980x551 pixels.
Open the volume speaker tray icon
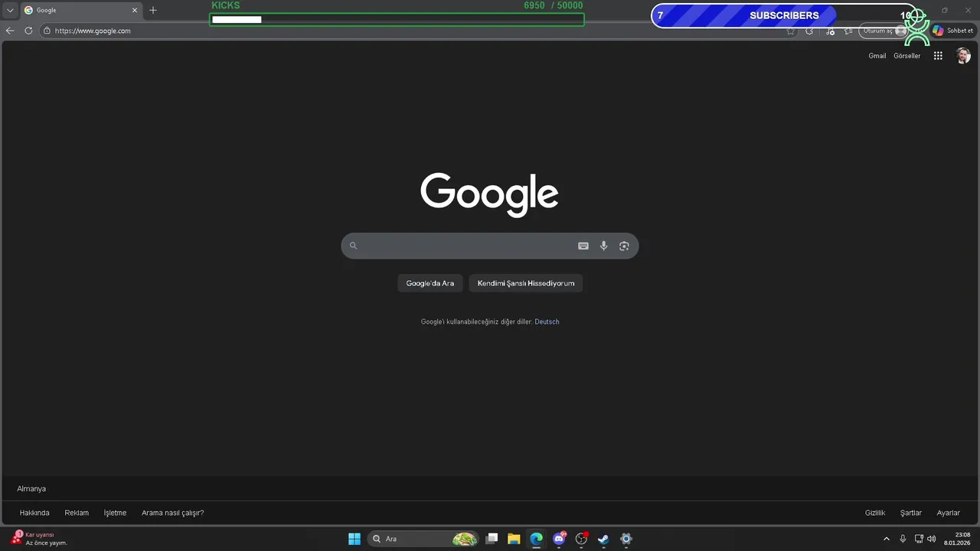932,539
